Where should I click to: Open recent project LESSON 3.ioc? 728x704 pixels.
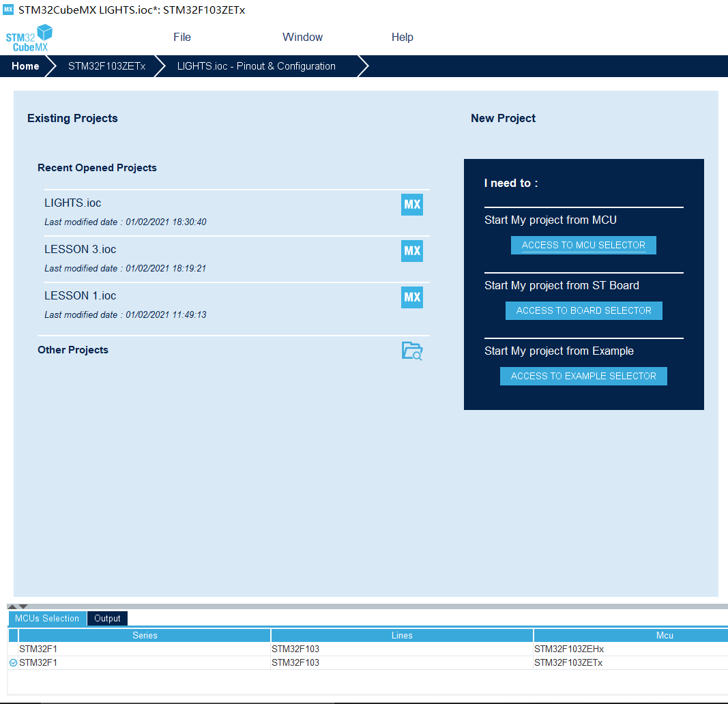pos(81,249)
